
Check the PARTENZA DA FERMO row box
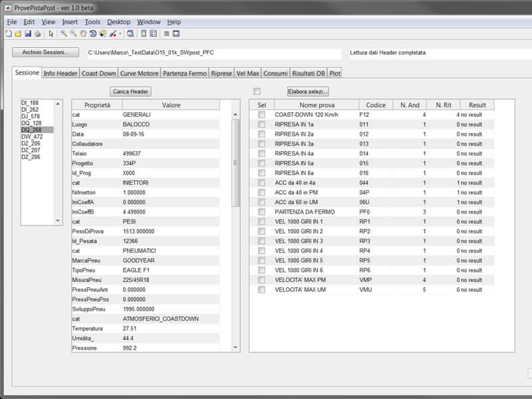[x=261, y=212]
